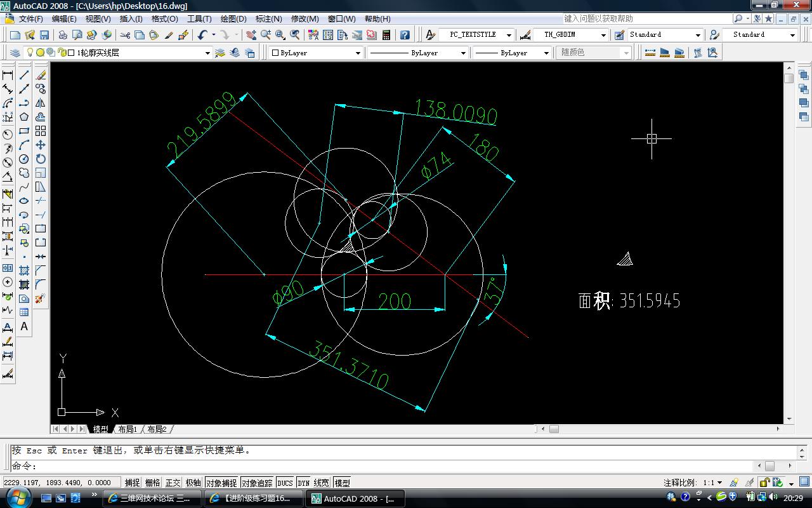
Task: Choose the Ellipse draw tool
Action: (x=24, y=201)
